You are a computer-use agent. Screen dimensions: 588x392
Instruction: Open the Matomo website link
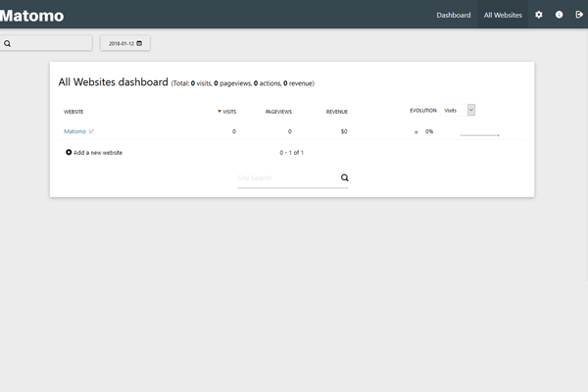(x=74, y=131)
